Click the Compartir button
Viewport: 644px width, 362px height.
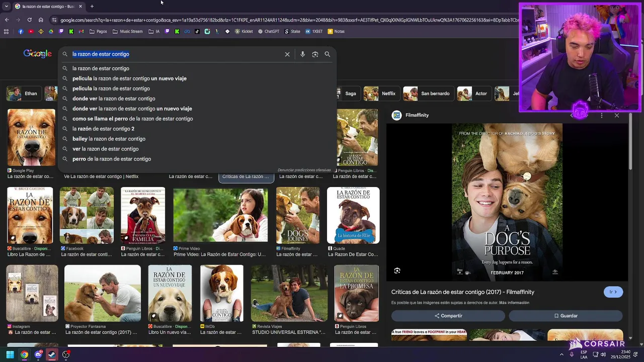coord(448,316)
